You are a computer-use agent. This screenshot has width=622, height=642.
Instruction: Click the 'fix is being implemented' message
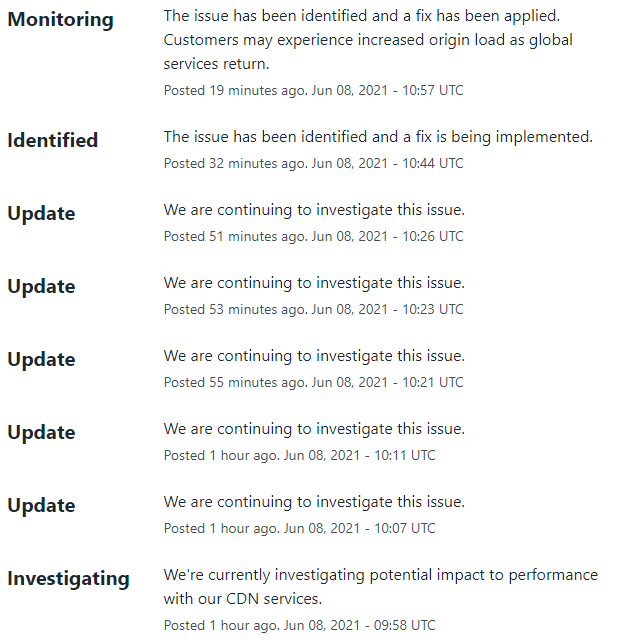pyautogui.click(x=378, y=137)
